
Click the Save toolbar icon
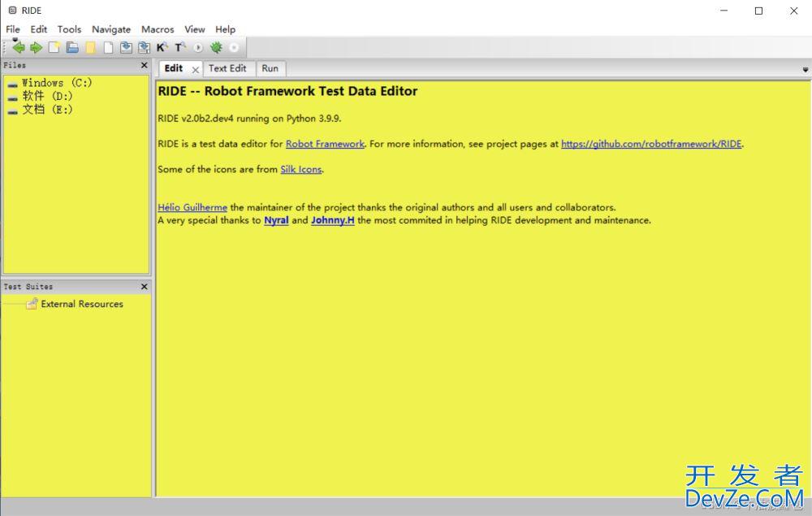126,48
